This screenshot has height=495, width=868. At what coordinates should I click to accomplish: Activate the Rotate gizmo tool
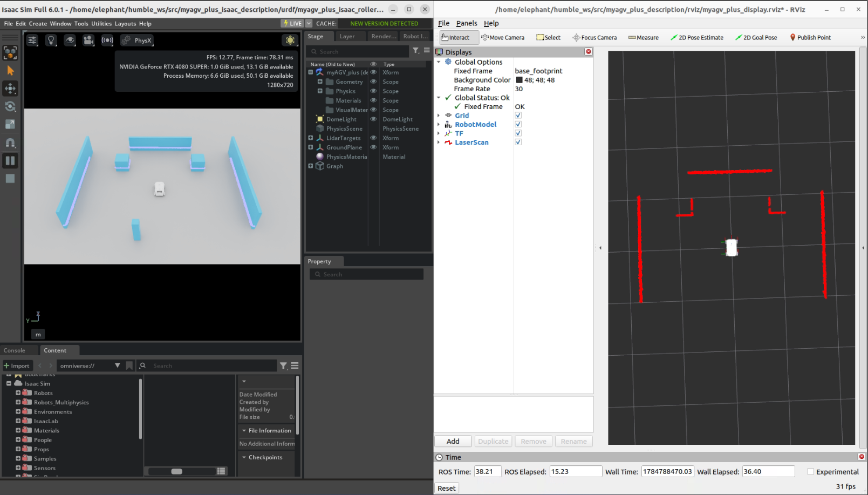coord(10,106)
